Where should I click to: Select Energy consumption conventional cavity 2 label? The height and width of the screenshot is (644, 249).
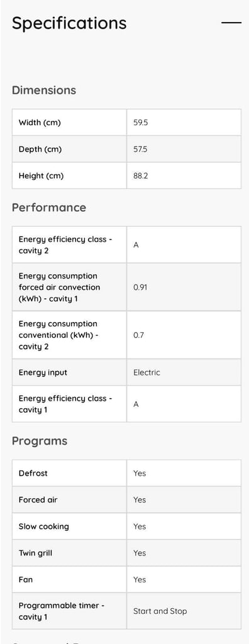coord(58,335)
